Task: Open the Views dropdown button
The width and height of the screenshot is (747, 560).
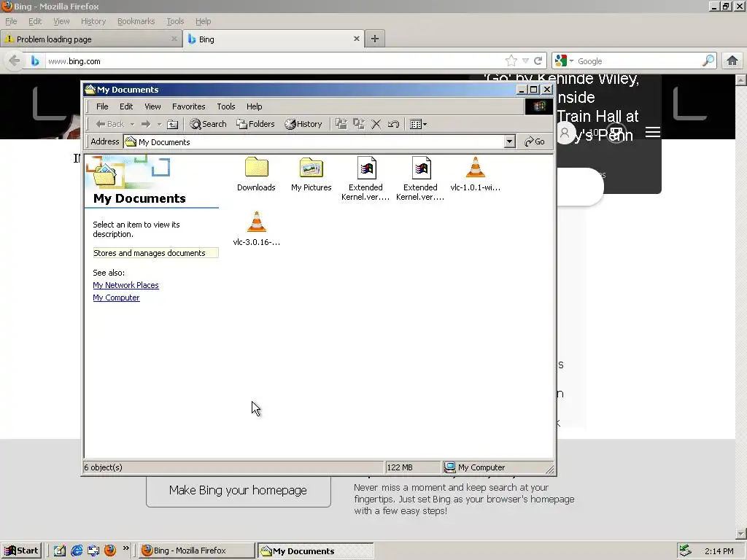Action: coord(418,124)
